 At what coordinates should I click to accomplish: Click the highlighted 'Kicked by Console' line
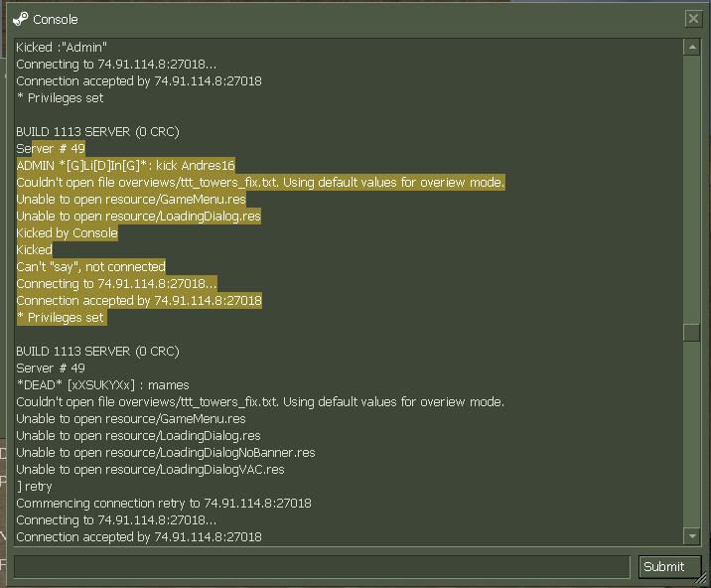click(68, 233)
